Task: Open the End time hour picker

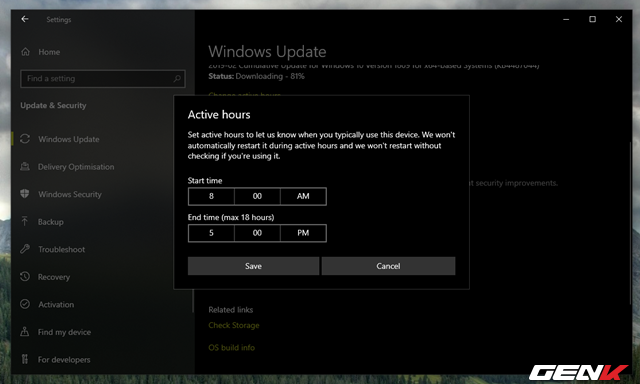Action: point(211,233)
